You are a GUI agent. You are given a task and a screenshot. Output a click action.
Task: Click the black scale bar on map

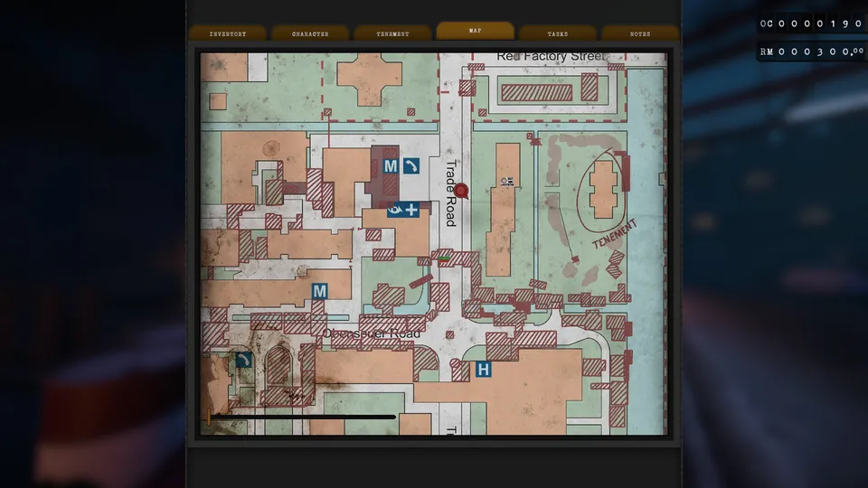click(x=303, y=417)
